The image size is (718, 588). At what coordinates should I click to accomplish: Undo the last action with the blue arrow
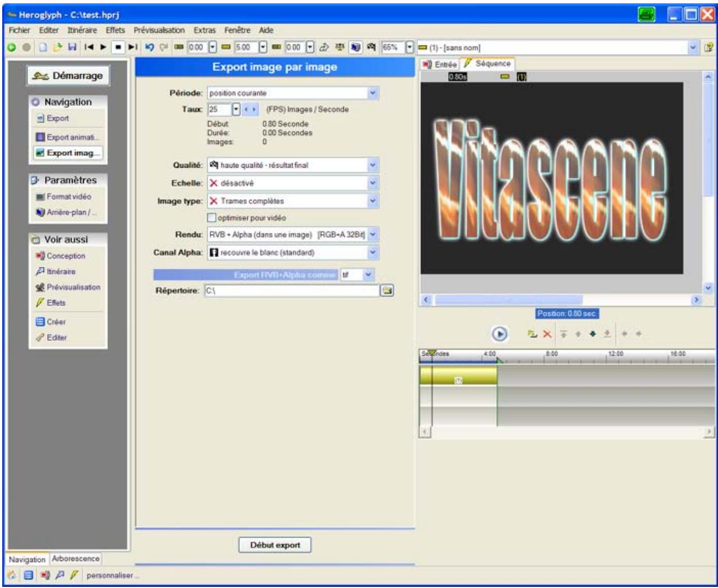(x=150, y=48)
